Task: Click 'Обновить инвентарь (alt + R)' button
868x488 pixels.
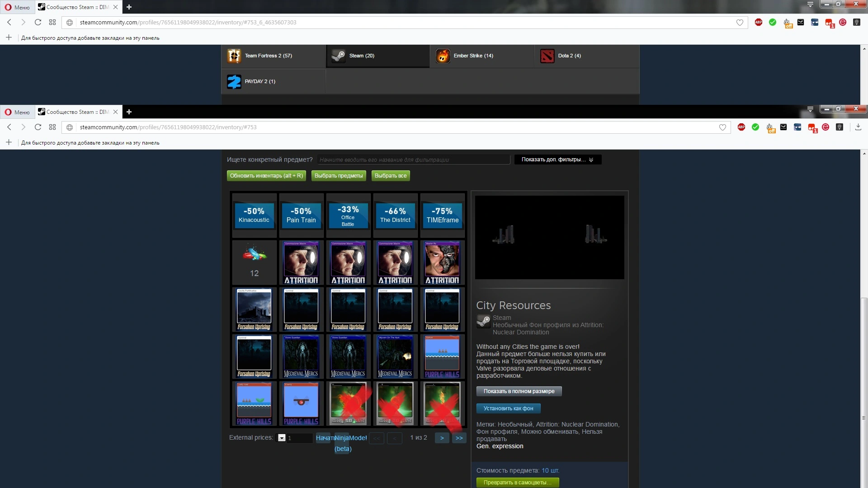Action: tap(266, 176)
